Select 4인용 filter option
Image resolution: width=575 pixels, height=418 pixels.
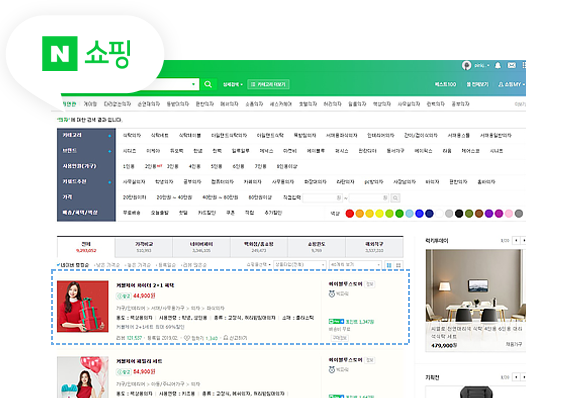194,166
